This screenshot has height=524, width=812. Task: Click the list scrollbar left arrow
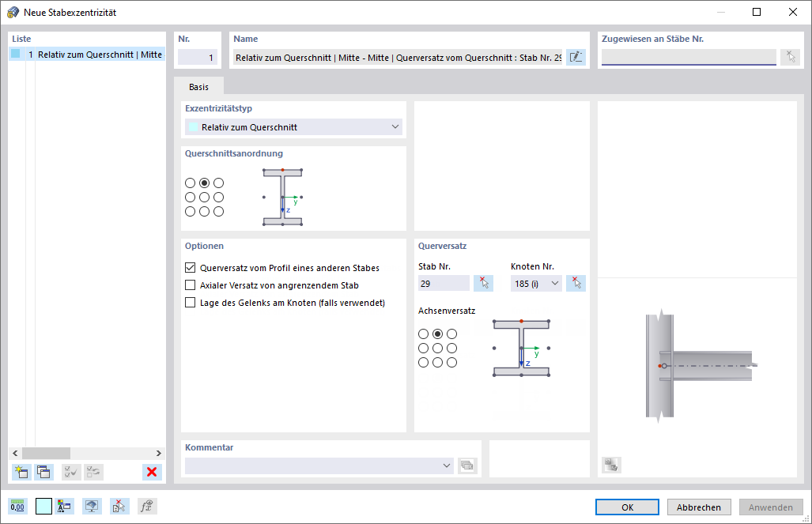tap(15, 453)
